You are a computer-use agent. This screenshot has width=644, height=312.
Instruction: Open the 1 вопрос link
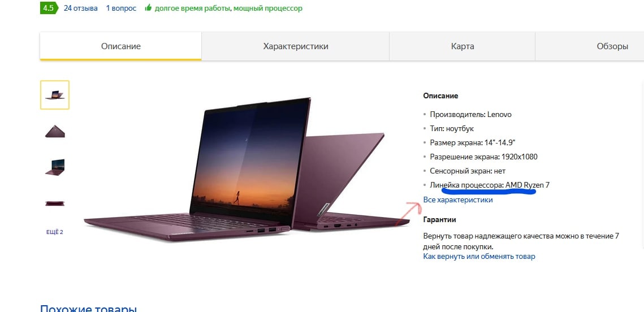[x=121, y=8]
